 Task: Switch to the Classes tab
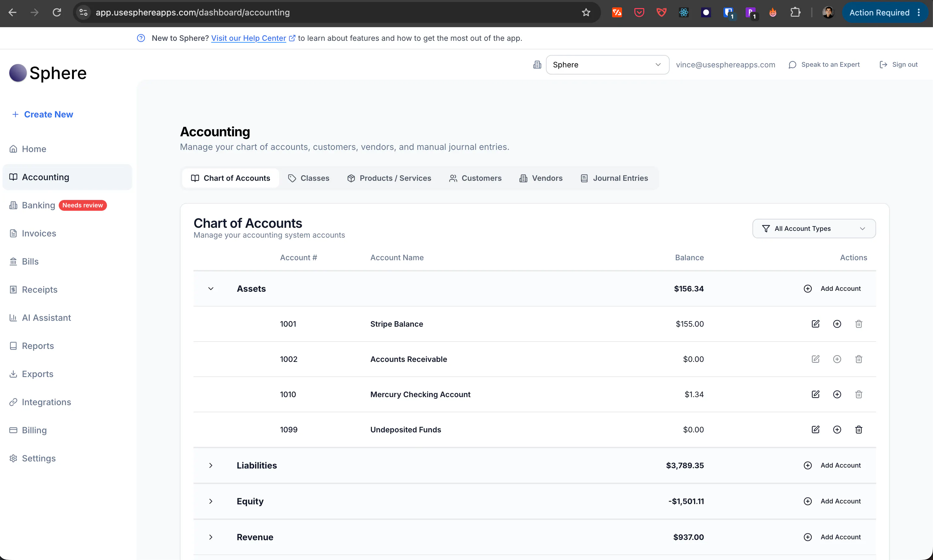(308, 178)
